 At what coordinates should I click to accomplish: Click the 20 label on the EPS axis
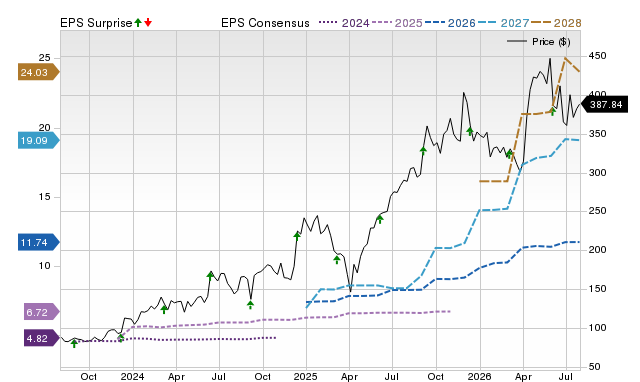44,128
